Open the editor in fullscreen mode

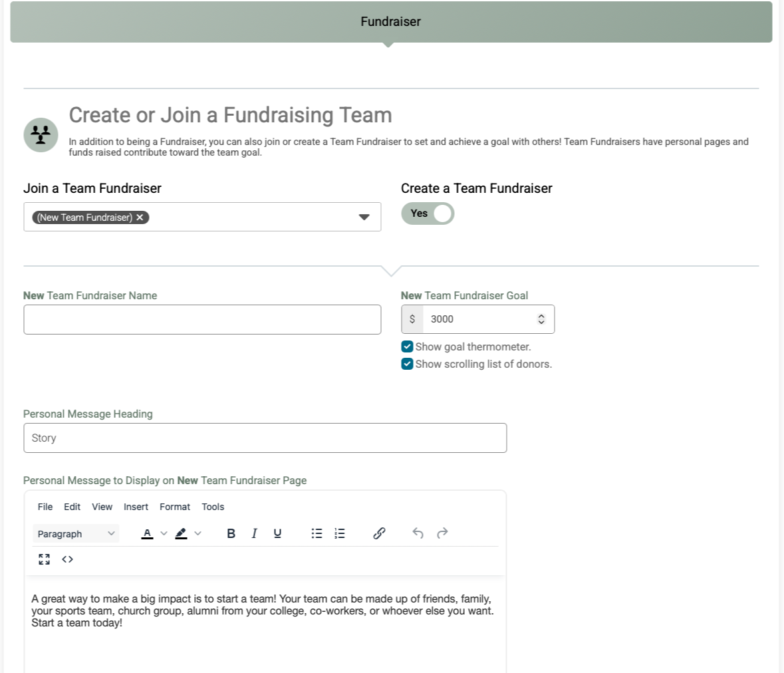click(45, 559)
